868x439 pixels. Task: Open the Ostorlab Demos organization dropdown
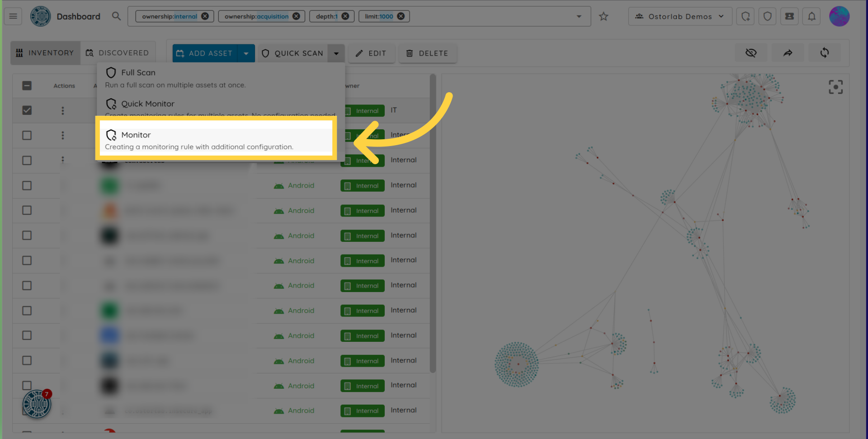[x=679, y=17]
